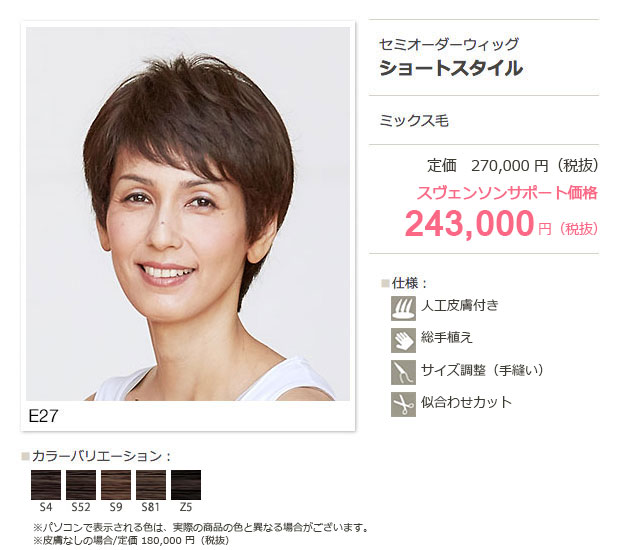The image size is (618, 550).
Task: Click the 似合わせカット specification text
Action: pos(466,402)
